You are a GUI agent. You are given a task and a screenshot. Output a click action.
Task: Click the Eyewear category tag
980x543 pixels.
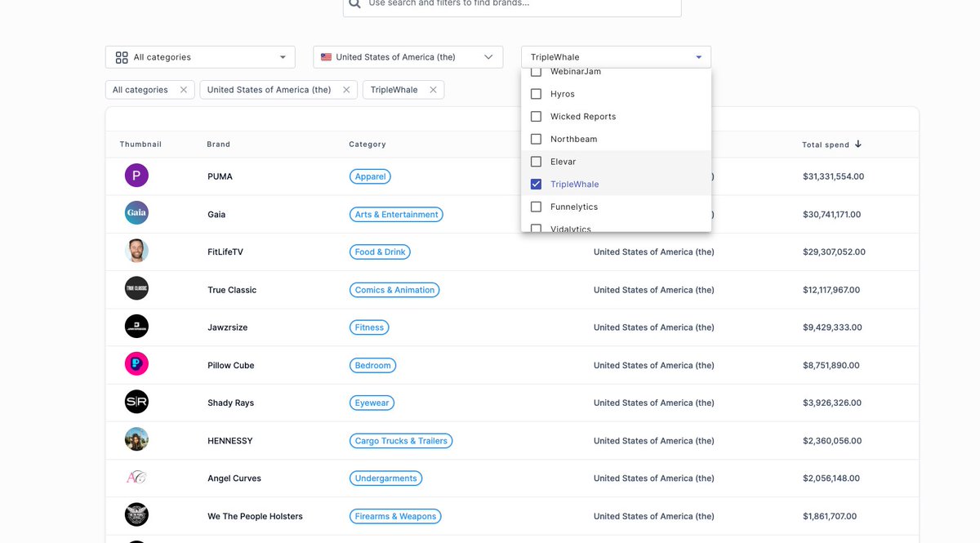[x=372, y=403]
